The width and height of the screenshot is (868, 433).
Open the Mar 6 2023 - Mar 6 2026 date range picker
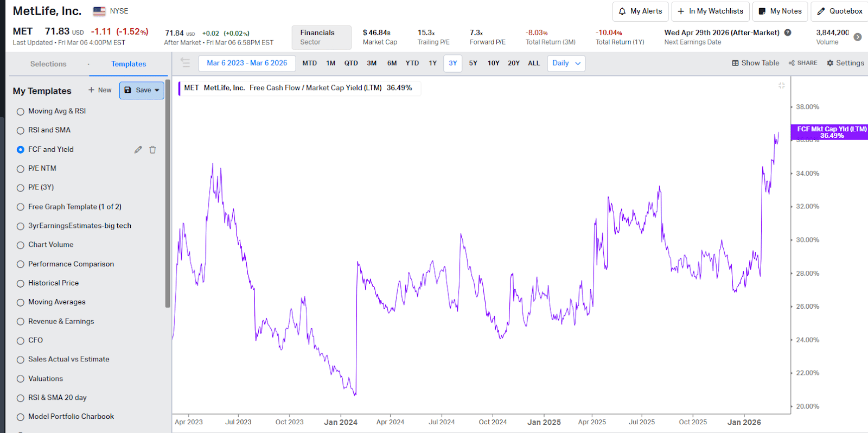coord(247,63)
